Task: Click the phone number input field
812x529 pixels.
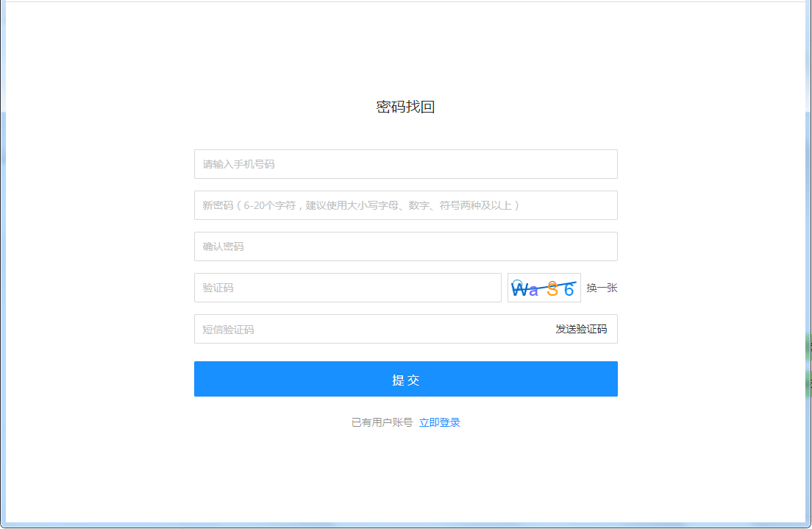Action: tap(405, 164)
